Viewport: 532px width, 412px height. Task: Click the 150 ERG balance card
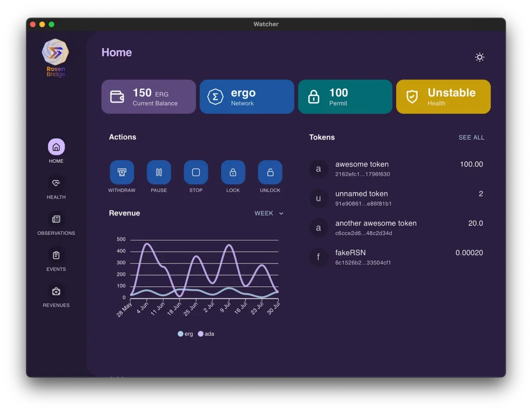pos(149,97)
